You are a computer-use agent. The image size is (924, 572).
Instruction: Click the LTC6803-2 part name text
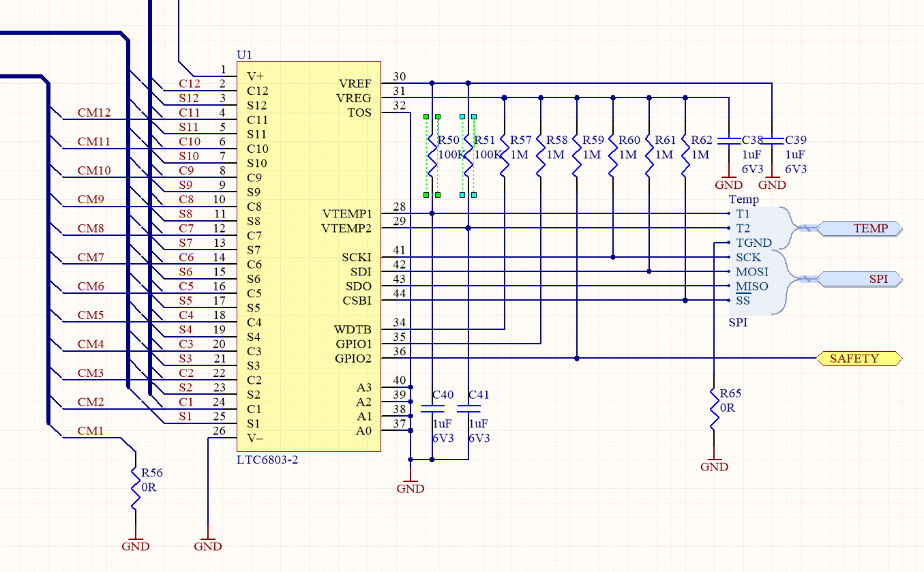267,460
